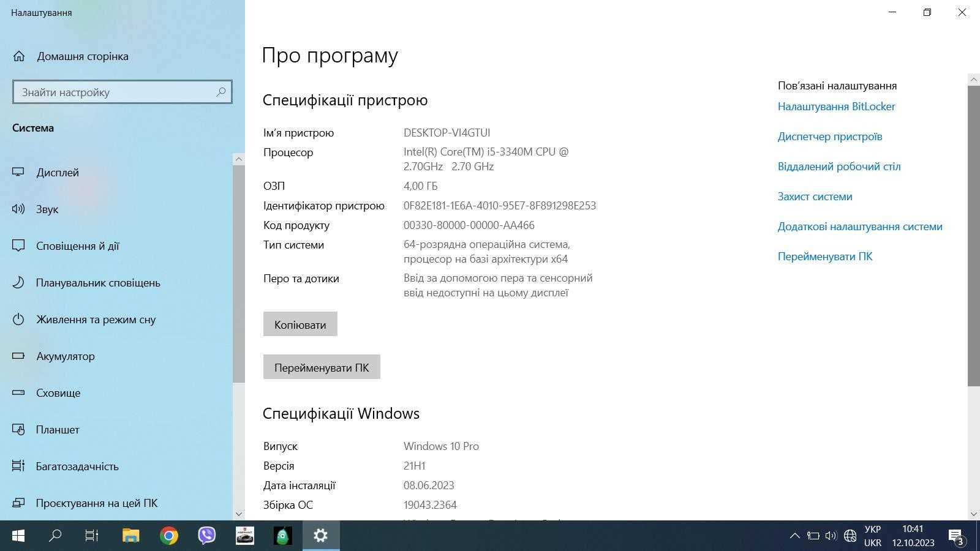
Task: Open the Home page (Домашня сторінка) icon
Action: 19,56
